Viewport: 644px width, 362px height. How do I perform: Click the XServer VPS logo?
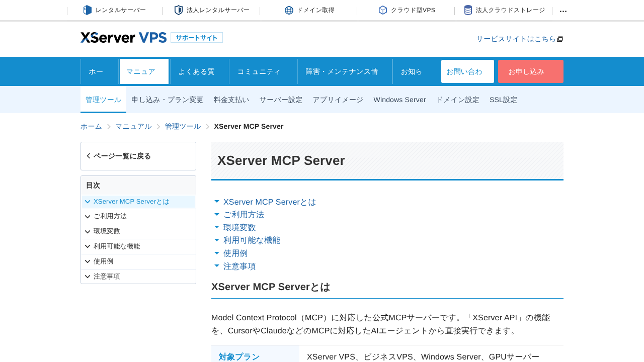[124, 37]
